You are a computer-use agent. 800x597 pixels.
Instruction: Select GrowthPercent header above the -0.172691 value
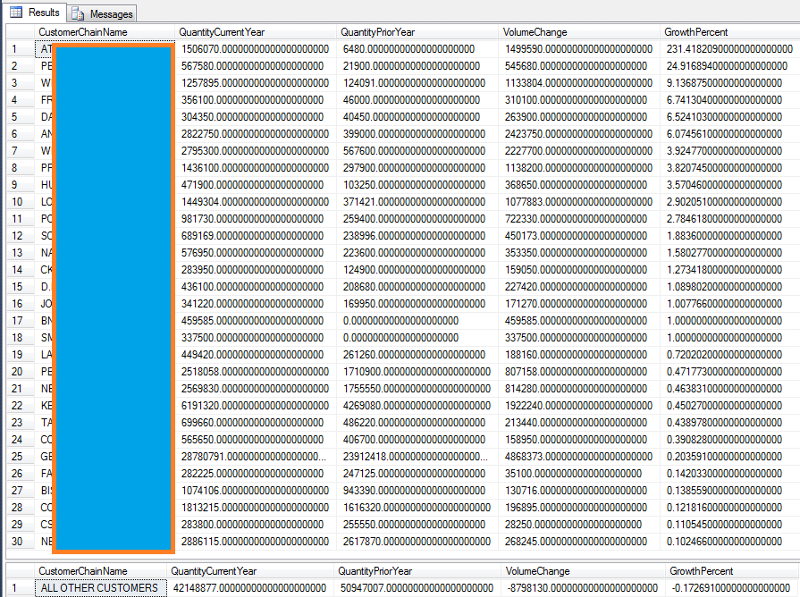point(733,571)
